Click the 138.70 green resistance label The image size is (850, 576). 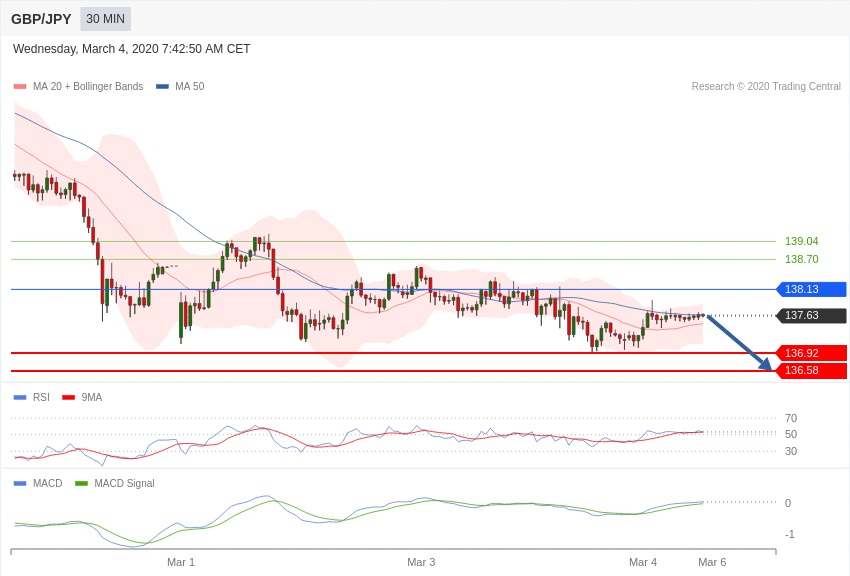[x=801, y=259]
